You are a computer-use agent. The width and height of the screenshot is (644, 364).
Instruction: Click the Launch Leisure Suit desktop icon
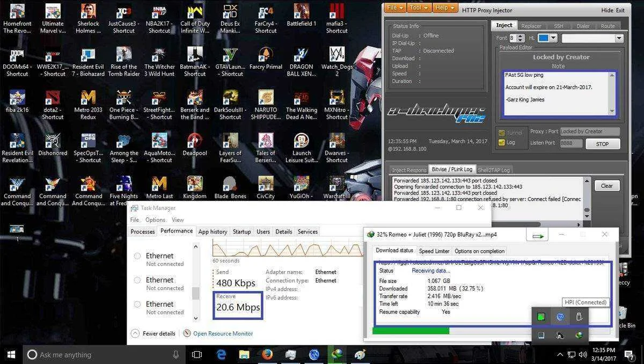(x=302, y=148)
